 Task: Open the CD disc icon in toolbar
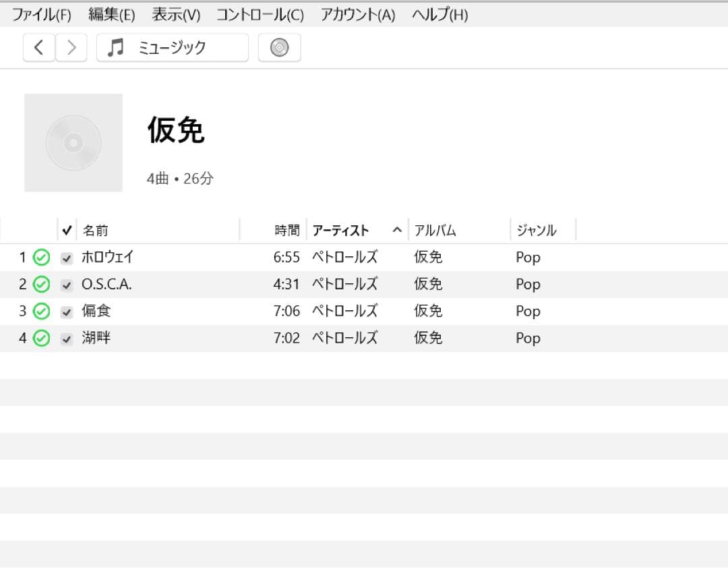click(x=280, y=47)
